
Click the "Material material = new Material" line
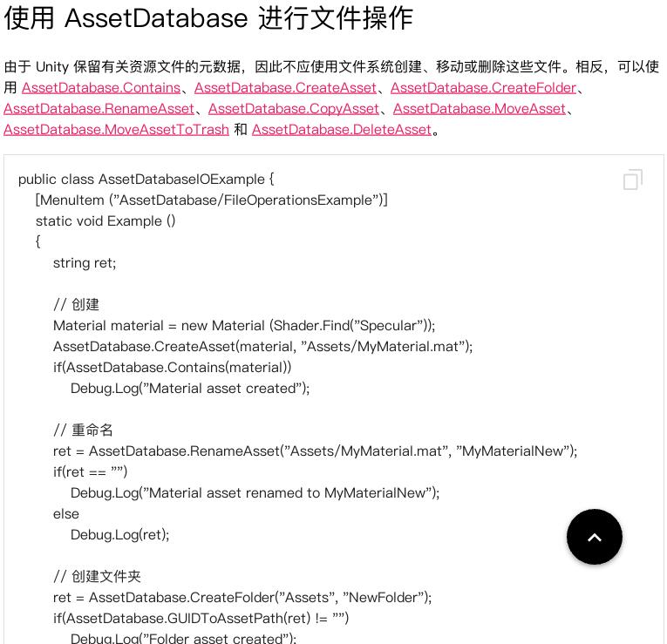click(244, 326)
